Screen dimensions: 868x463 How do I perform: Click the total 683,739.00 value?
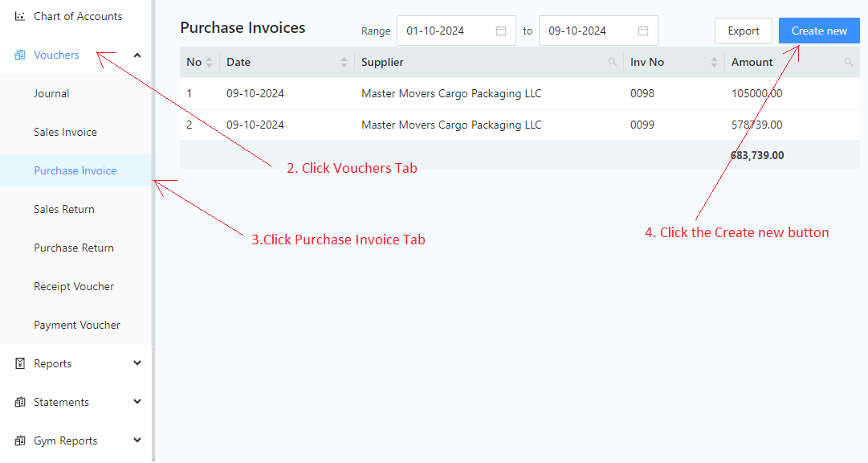pyautogui.click(x=756, y=155)
